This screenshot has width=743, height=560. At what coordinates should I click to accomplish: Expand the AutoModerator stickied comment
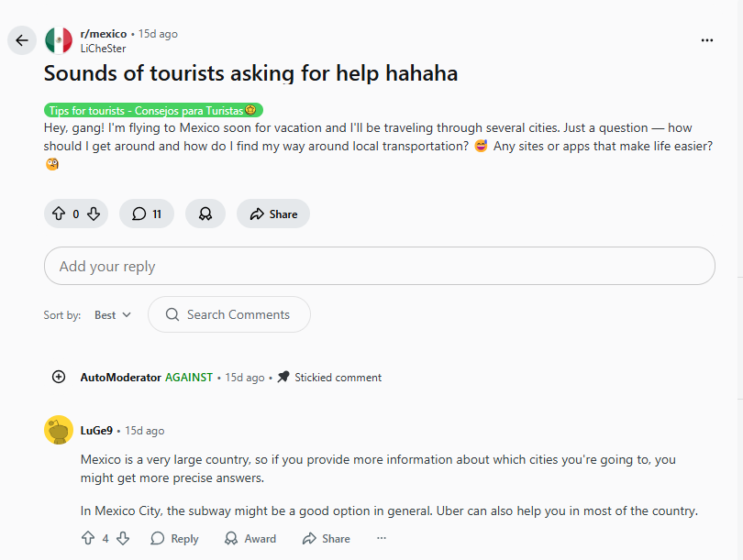59,377
